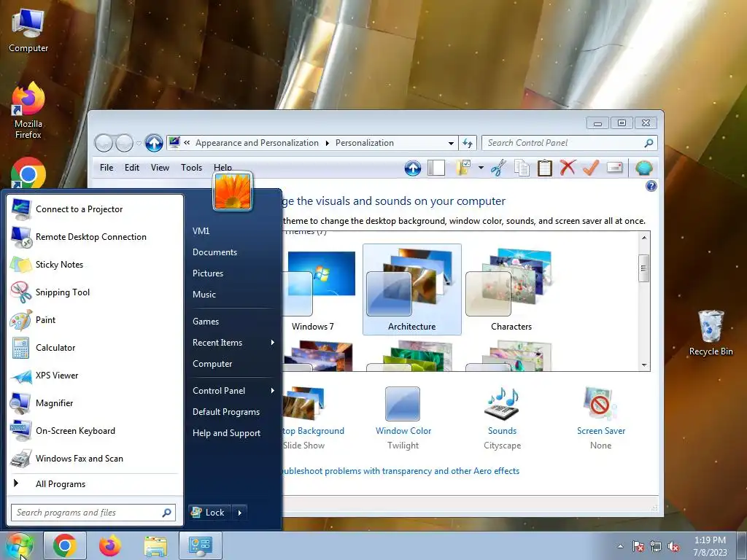Click Search programs and files box
The image size is (747, 560).
[x=93, y=513]
